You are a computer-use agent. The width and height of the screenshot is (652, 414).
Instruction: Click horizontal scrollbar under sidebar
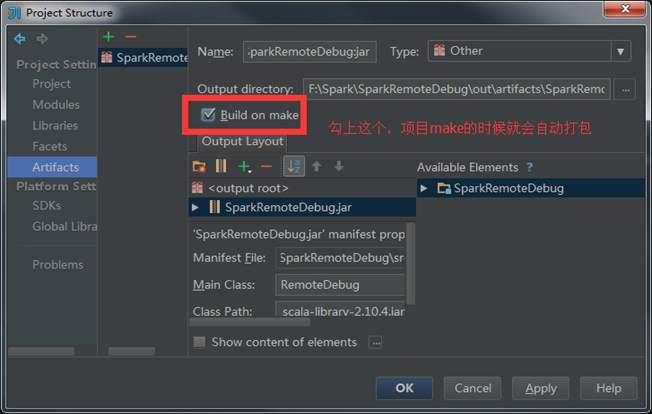(41, 352)
